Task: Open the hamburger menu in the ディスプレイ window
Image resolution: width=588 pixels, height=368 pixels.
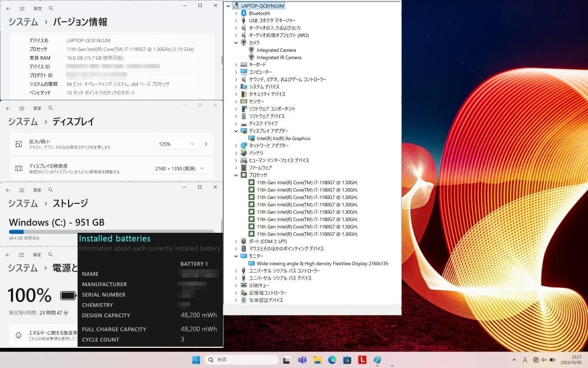Action: click(x=22, y=108)
